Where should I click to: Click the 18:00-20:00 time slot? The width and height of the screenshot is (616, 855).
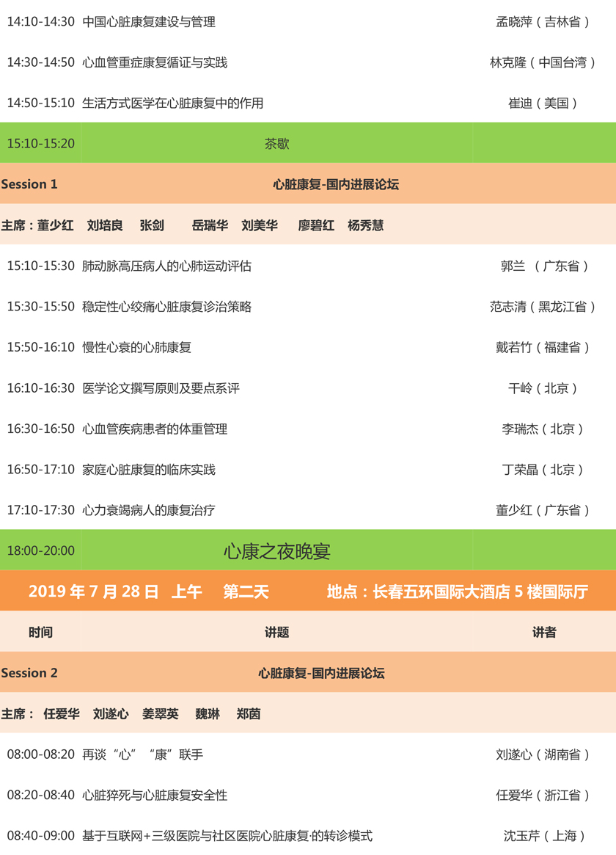coord(40,550)
